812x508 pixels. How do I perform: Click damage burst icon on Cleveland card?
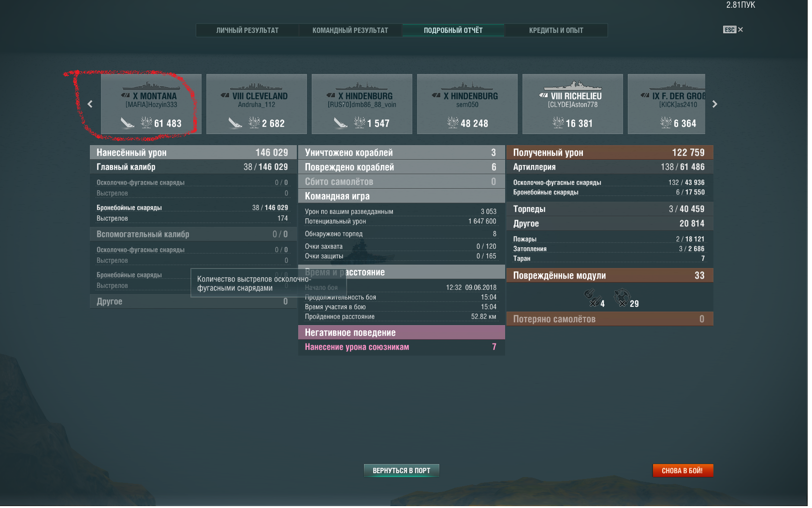pyautogui.click(x=254, y=123)
